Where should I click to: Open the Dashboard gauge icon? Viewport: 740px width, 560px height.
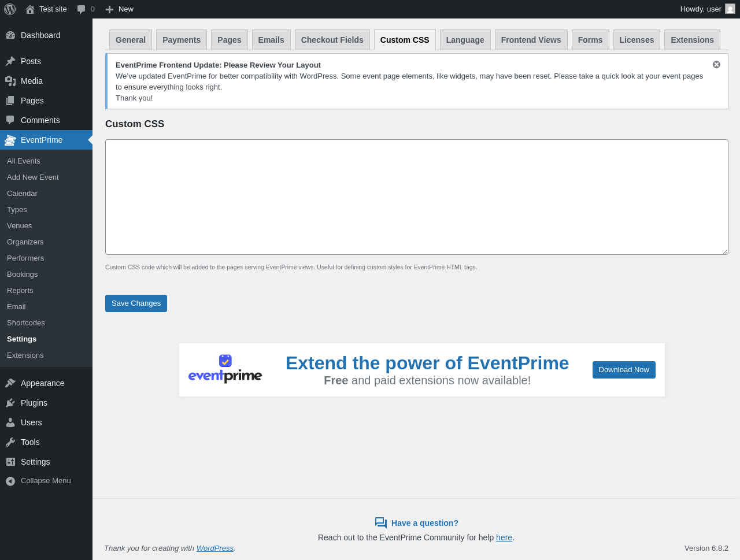coord(10,35)
